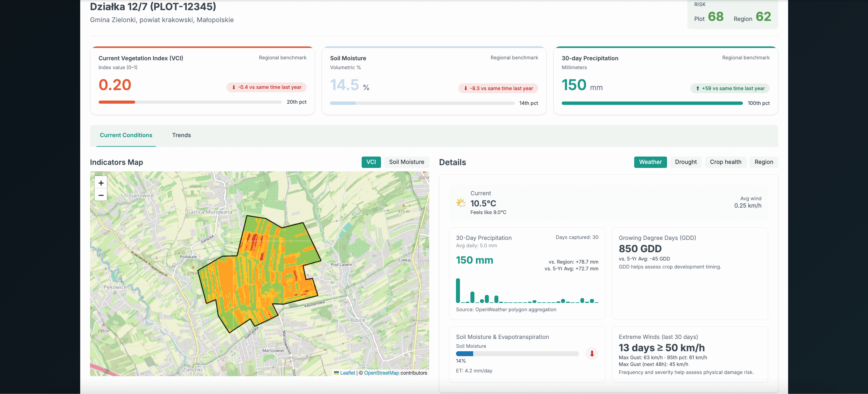Image resolution: width=868 pixels, height=394 pixels.
Task: Click the map zoom-out control
Action: tap(101, 195)
